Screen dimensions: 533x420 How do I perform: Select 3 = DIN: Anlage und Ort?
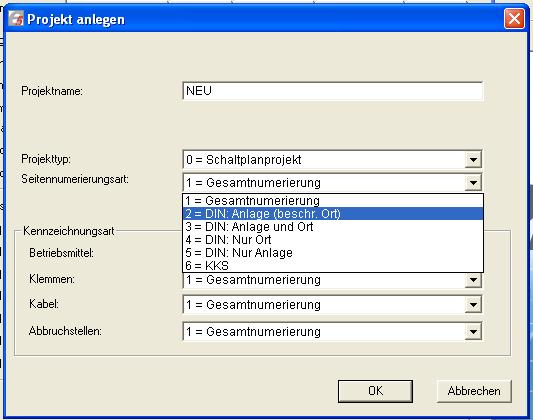pos(333,227)
